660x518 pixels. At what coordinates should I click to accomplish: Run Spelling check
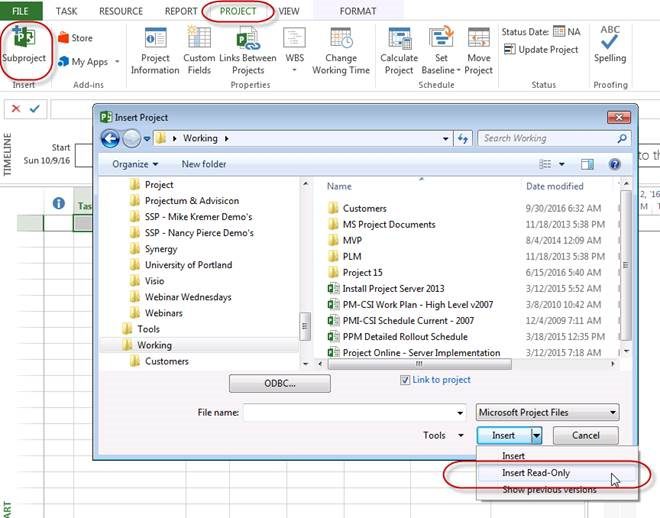coord(610,45)
